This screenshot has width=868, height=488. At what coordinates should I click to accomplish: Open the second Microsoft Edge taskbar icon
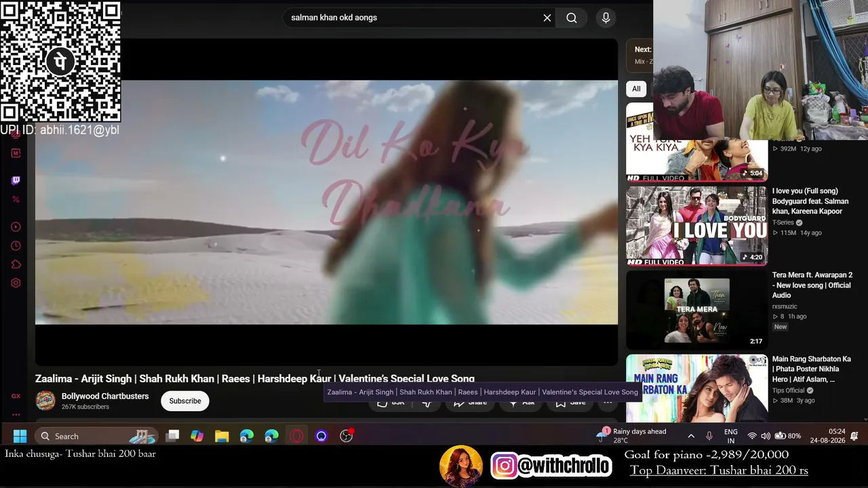[x=271, y=436]
